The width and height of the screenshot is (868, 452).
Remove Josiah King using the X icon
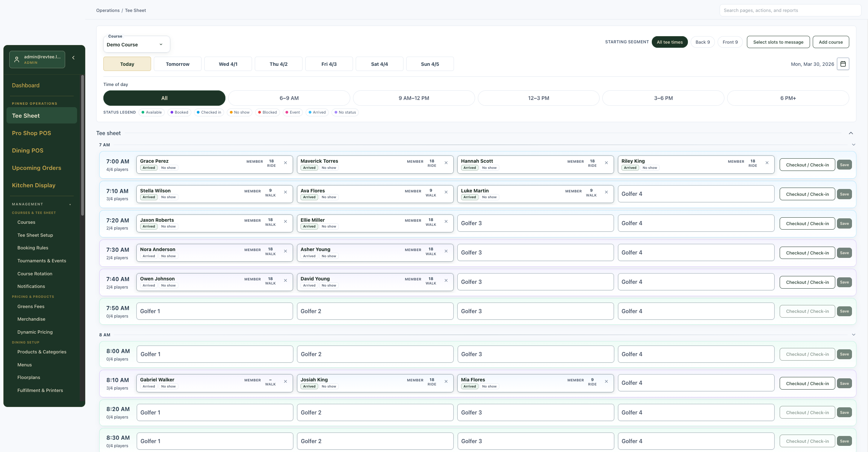click(x=446, y=382)
